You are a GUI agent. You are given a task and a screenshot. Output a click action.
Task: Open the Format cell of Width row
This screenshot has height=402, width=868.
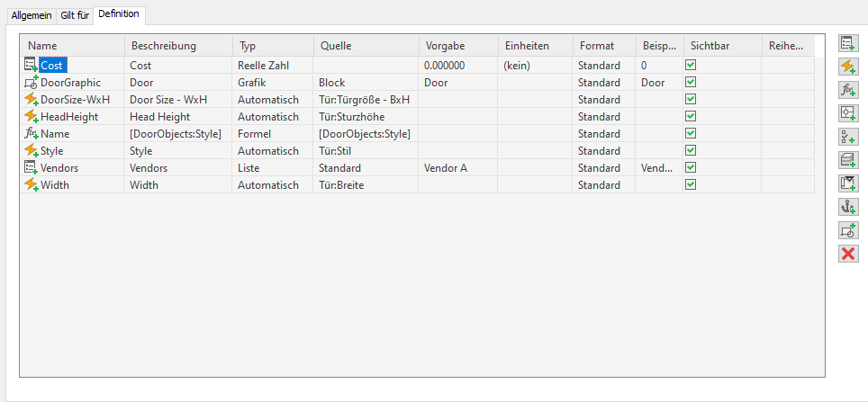600,185
